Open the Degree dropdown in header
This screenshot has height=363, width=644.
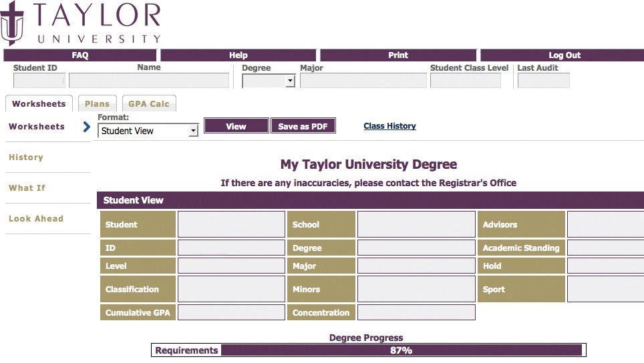tap(269, 81)
